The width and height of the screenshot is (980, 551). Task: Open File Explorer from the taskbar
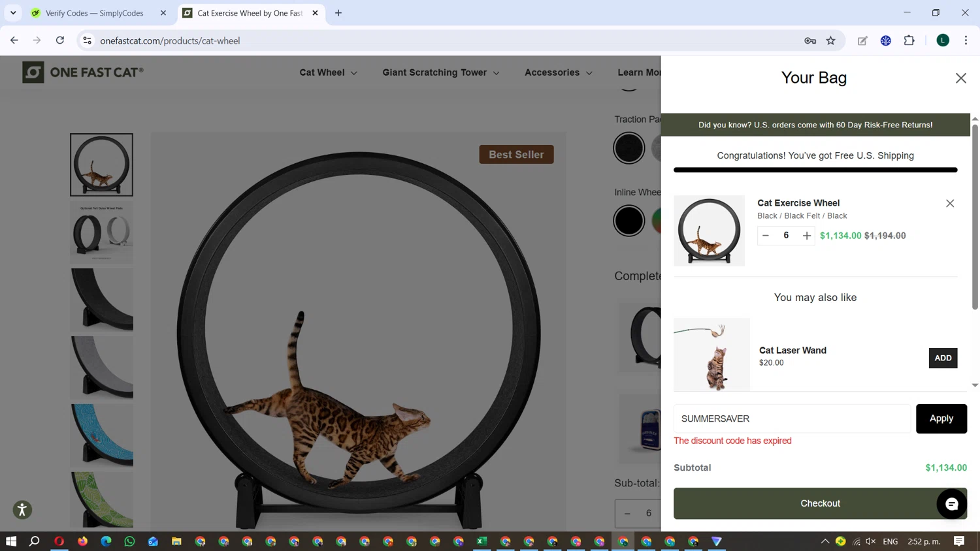[x=176, y=541]
